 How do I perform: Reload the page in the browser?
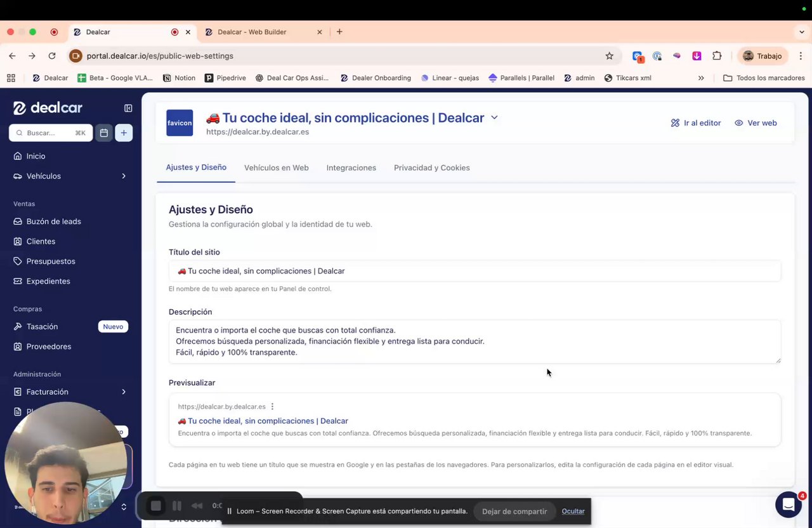click(52, 56)
